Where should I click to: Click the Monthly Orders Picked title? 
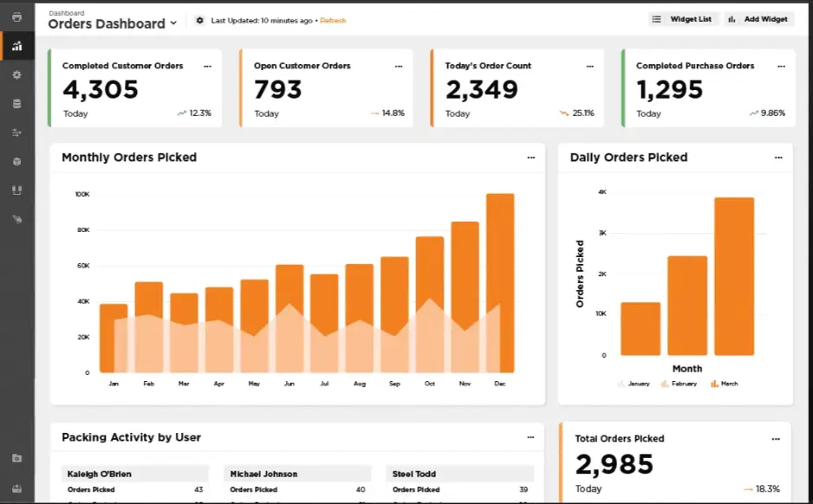click(129, 158)
